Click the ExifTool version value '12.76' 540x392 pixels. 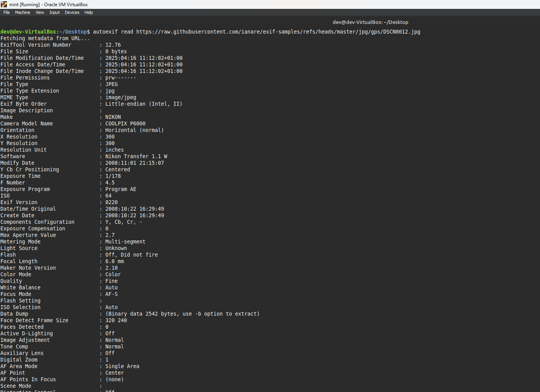[x=113, y=45]
